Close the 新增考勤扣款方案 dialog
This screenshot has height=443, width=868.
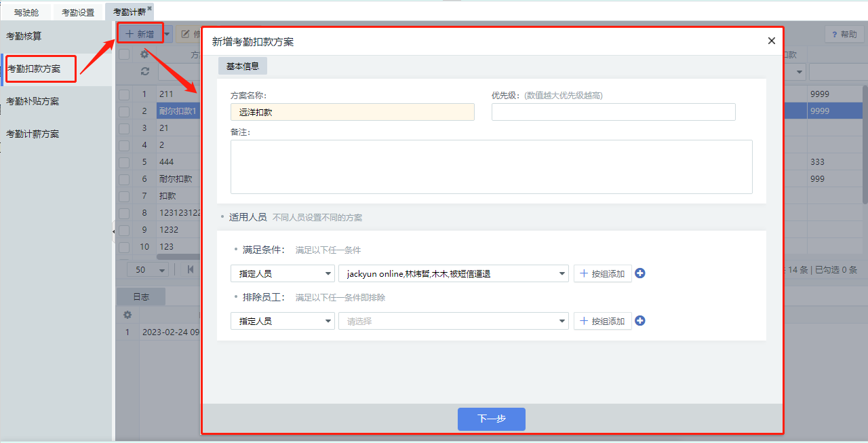pyautogui.click(x=771, y=41)
